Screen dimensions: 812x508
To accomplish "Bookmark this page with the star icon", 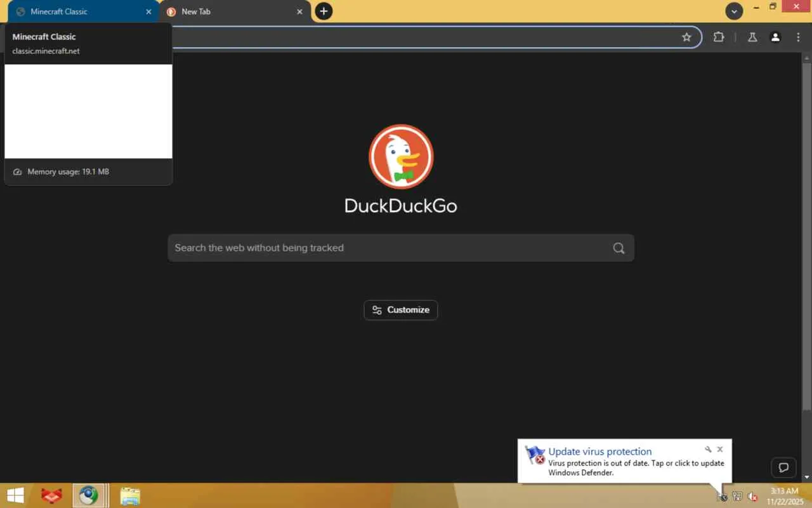I will coord(686,37).
